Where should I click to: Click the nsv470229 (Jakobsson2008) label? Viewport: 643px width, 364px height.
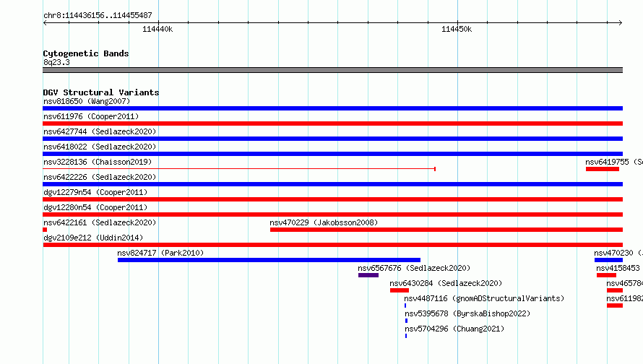[324, 222]
